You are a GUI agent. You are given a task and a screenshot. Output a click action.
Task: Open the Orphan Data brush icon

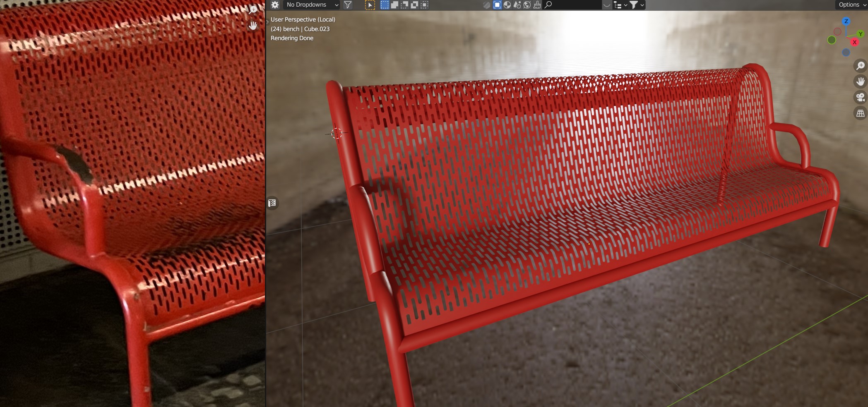[537, 5]
